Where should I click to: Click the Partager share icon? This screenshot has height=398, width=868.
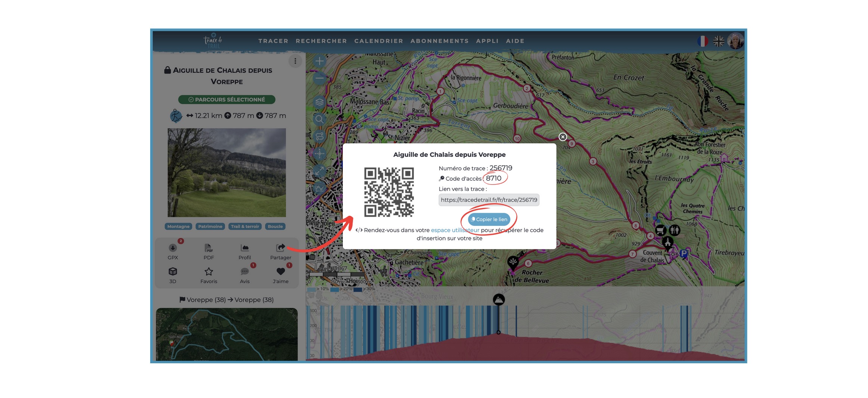(280, 248)
